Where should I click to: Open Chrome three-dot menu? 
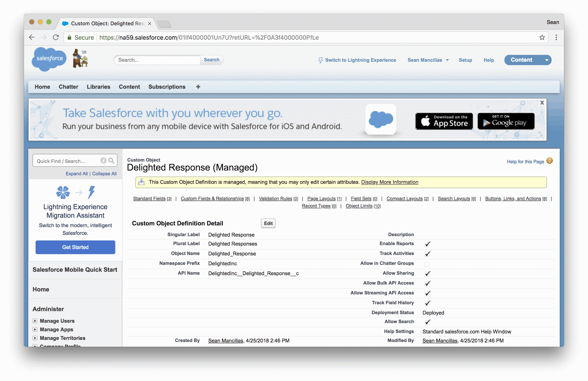556,37
